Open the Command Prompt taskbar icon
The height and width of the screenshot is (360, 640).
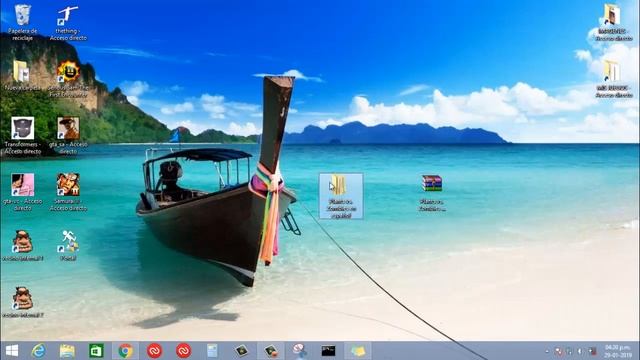tap(328, 351)
